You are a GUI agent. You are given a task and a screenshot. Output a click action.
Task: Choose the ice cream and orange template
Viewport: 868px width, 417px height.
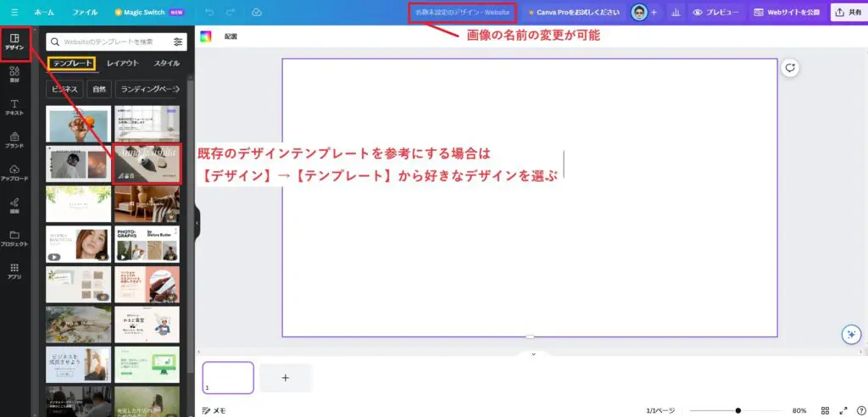coord(79,124)
